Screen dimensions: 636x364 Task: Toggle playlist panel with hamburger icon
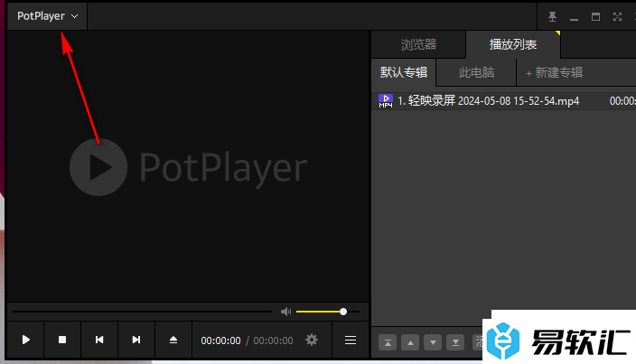tap(351, 340)
